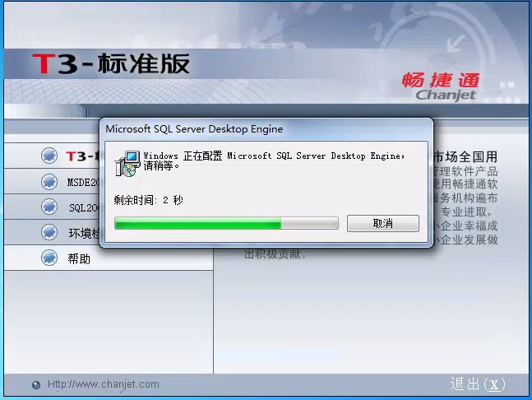
Task: Click the 市场全国用 heading text
Action: pyautogui.click(x=465, y=157)
